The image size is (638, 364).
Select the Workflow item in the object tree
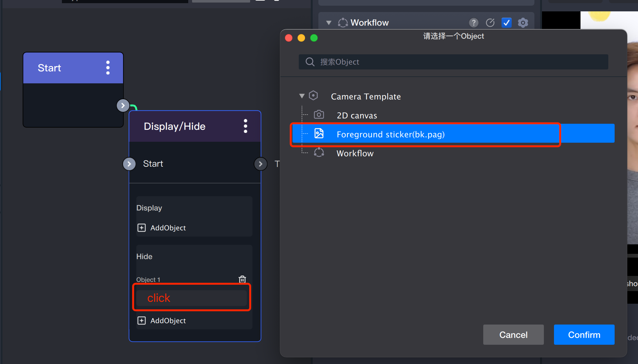(355, 153)
